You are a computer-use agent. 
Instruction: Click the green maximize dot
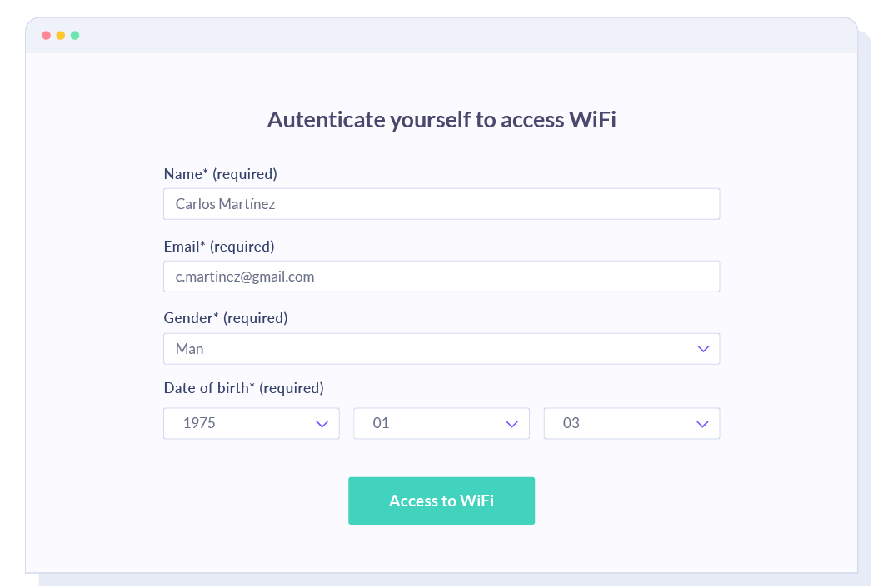point(75,36)
